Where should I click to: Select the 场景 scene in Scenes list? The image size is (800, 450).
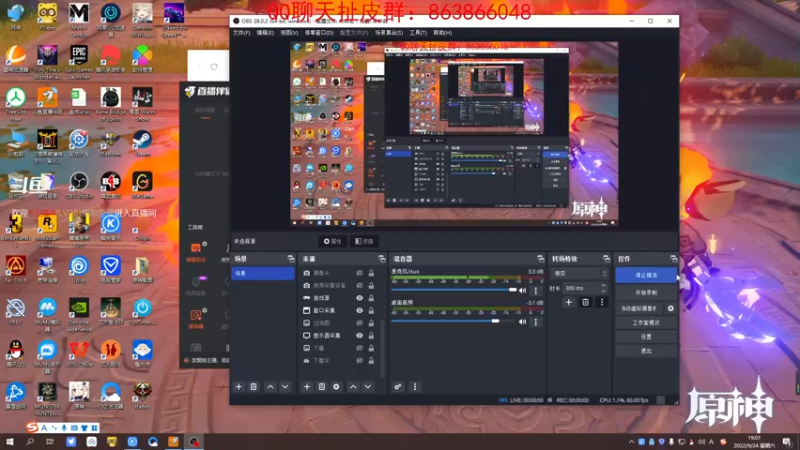coord(263,273)
